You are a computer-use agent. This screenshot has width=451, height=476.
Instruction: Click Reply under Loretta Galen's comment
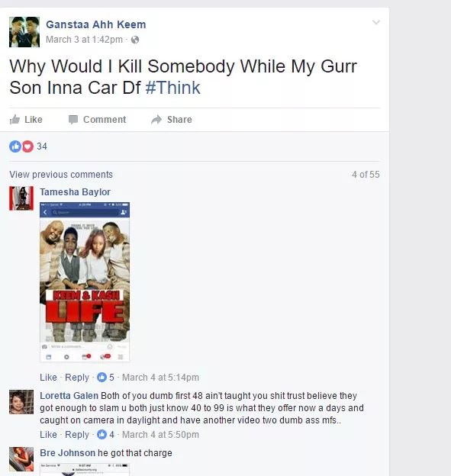click(77, 434)
